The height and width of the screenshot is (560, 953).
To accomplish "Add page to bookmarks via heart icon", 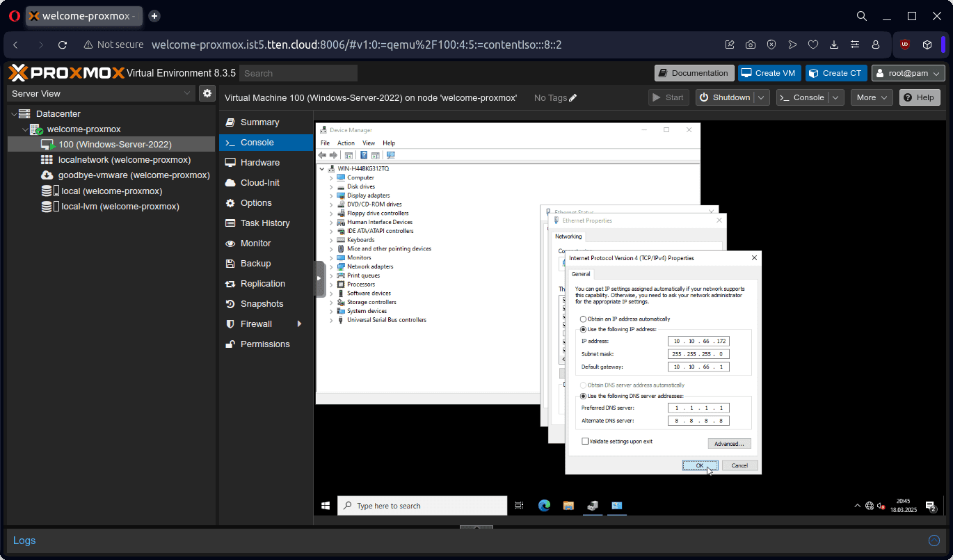I will [813, 45].
